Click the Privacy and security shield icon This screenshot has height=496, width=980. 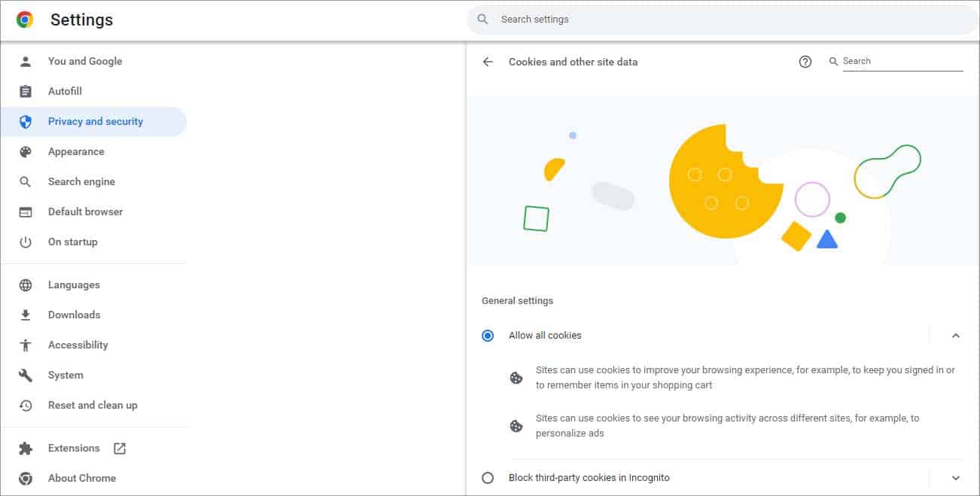[x=26, y=122]
